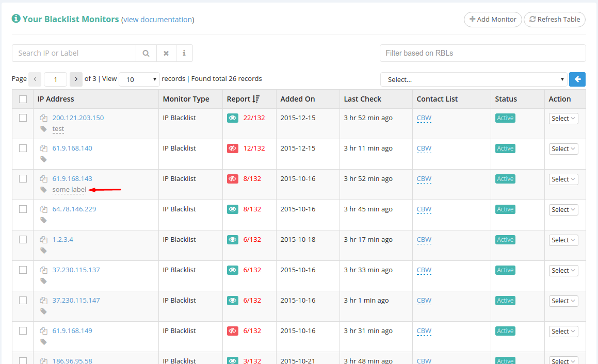
Task: Open Action Select dropdown for 64.78.146.229
Action: (563, 210)
